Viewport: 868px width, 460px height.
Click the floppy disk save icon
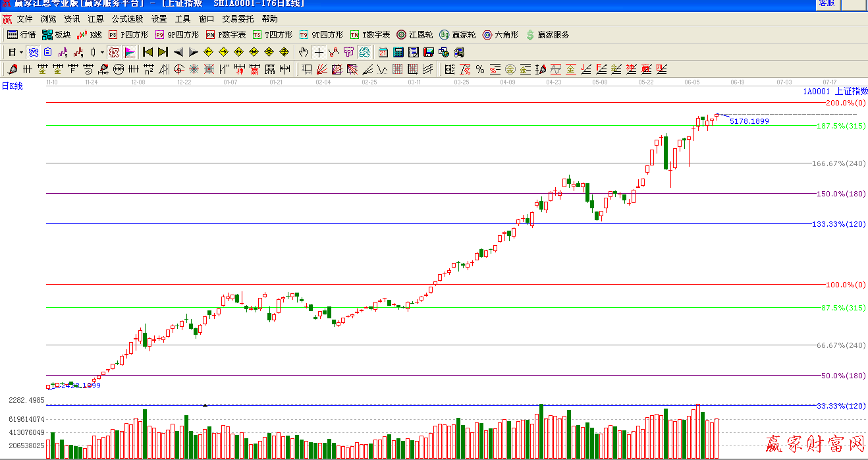[429, 52]
